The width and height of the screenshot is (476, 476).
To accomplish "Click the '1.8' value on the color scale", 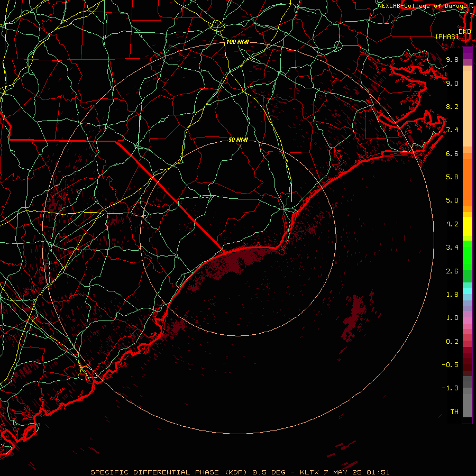I will (x=452, y=295).
